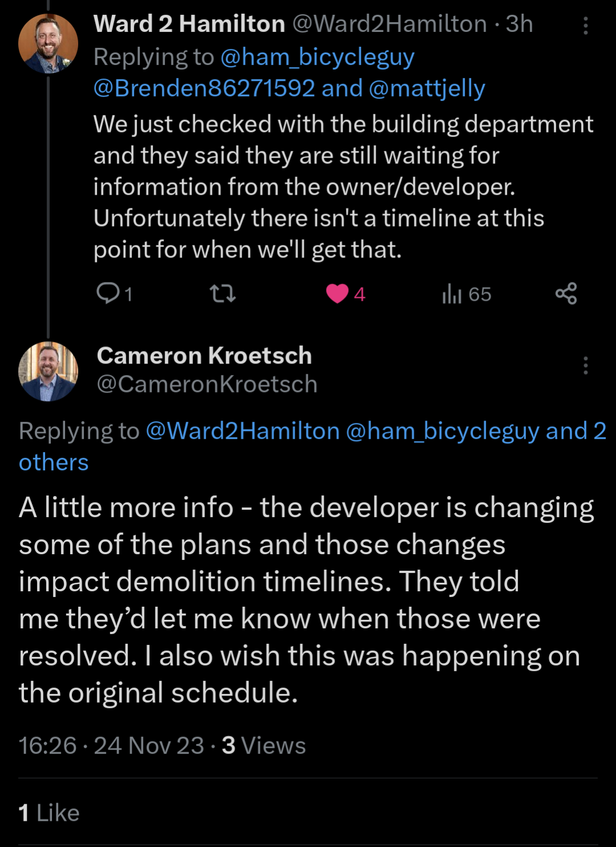Open Cameron Kroetsch profile picture
Image resolution: width=616 pixels, height=847 pixels.
click(48, 371)
